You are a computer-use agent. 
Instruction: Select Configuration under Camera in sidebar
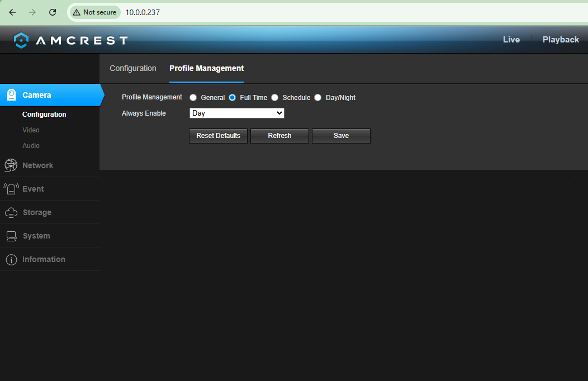(44, 115)
